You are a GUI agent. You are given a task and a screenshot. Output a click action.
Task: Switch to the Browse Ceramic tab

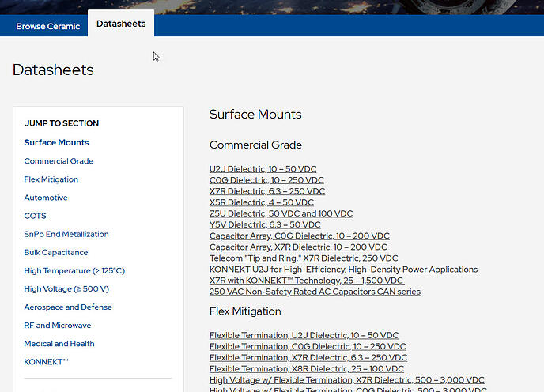click(48, 26)
